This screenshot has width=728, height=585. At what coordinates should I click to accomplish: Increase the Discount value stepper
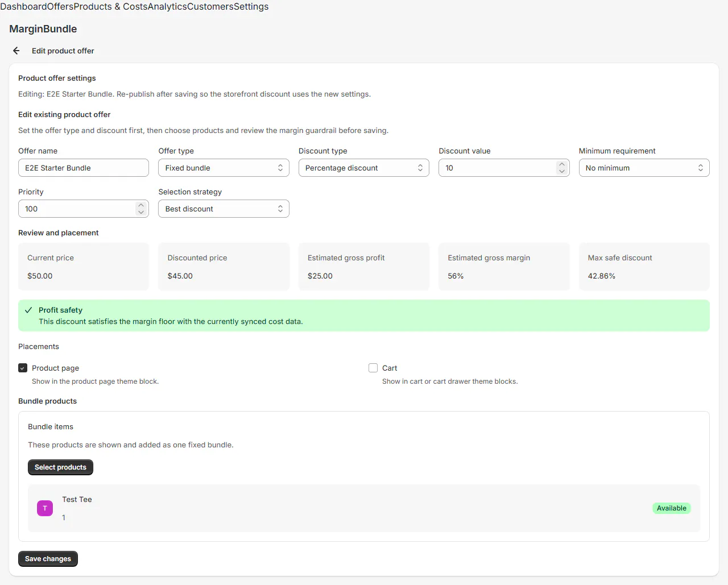tap(562, 164)
